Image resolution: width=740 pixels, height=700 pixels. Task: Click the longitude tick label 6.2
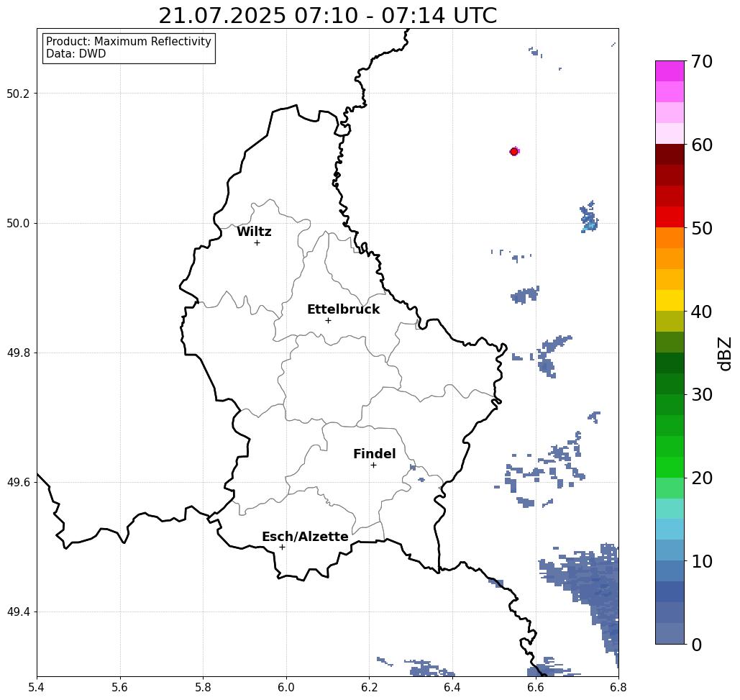[x=369, y=687]
